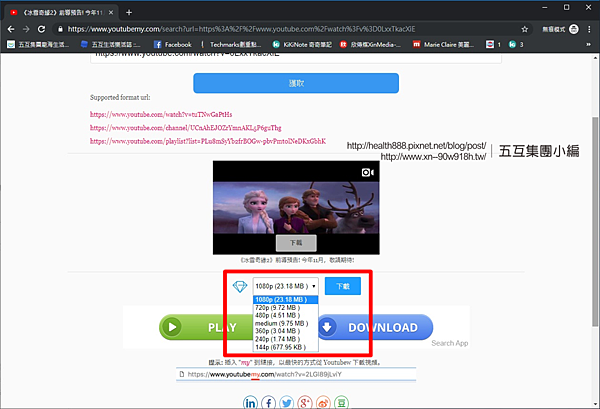Click the Frozen 2 video thumbnail

pos(296,207)
